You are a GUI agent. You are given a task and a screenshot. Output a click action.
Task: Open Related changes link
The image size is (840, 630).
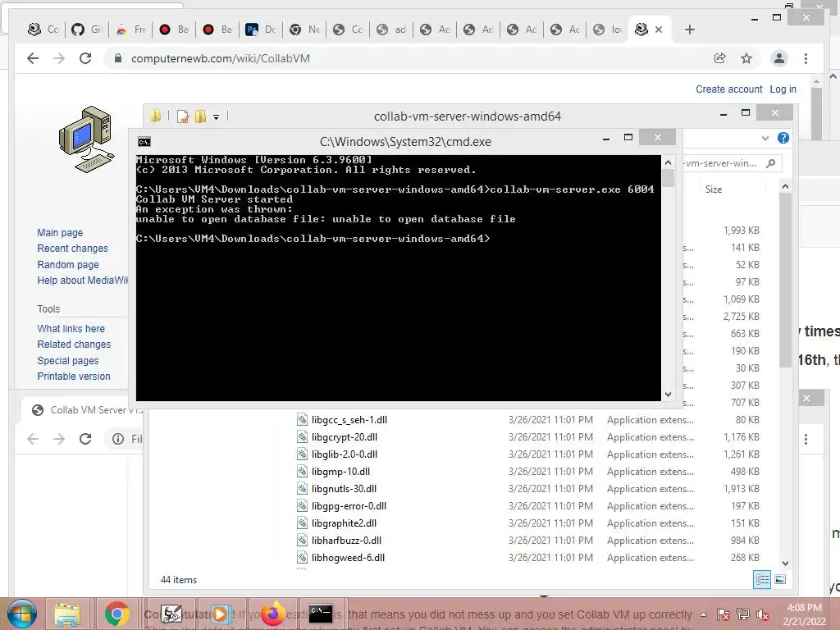click(74, 344)
